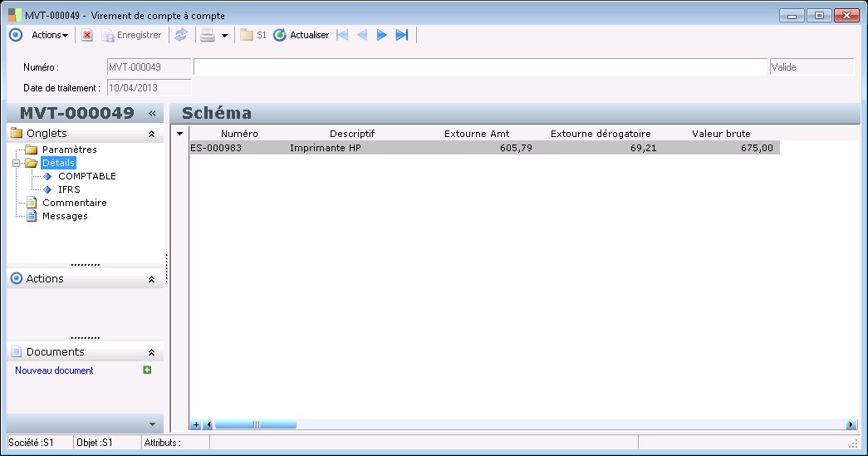Click the Documents section page icon
Image resolution: width=868 pixels, height=456 pixels.
click(17, 351)
